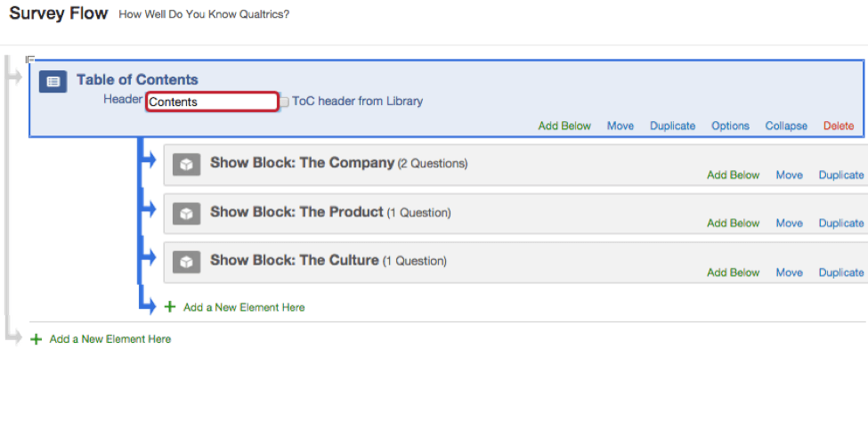This screenshot has height=423, width=868.
Task: Click green plus icon under The Culture block
Action: (169, 307)
